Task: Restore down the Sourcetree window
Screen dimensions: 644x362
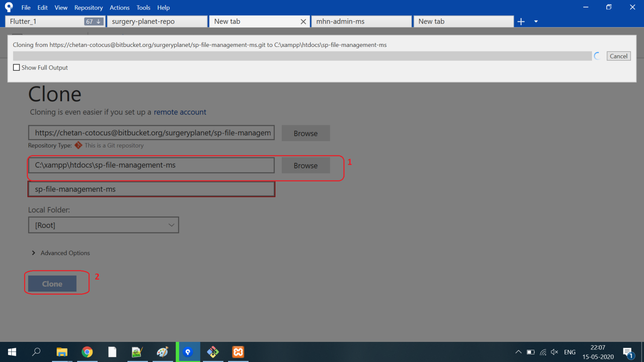Action: [x=609, y=7]
